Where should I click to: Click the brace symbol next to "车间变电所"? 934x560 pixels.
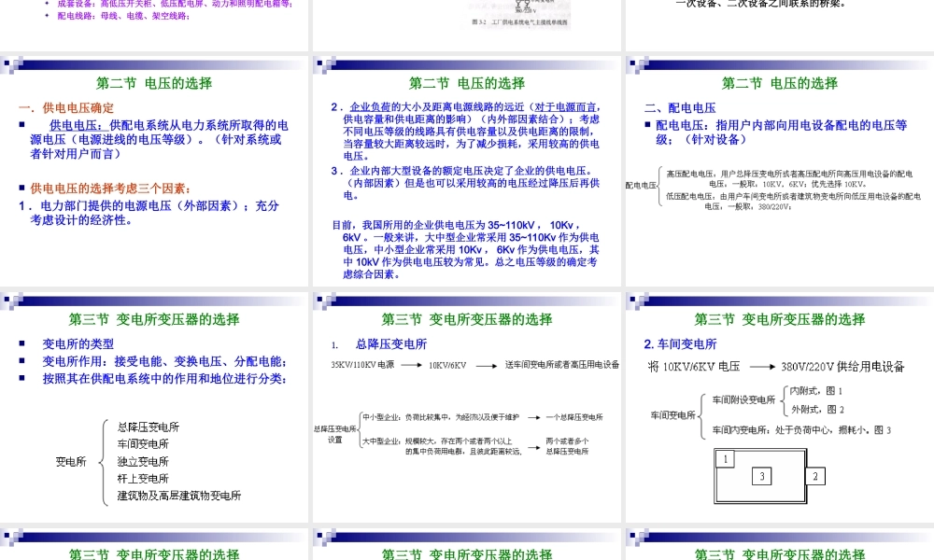701,415
